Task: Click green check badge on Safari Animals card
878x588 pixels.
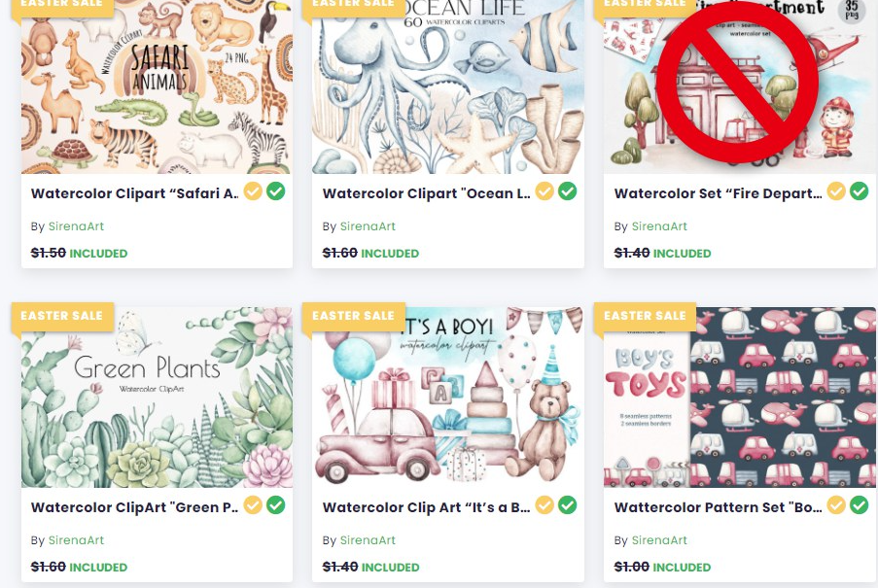Action: pyautogui.click(x=275, y=191)
